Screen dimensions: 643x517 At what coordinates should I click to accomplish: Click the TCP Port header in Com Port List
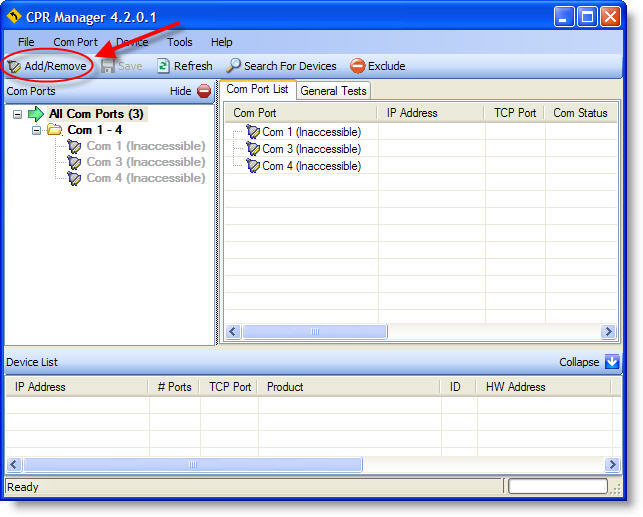515,113
